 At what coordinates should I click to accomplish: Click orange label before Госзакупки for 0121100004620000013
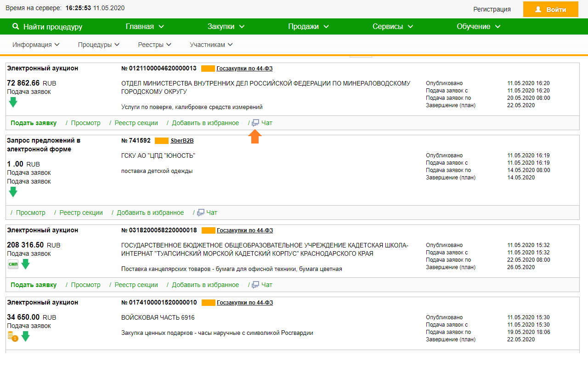pyautogui.click(x=208, y=69)
